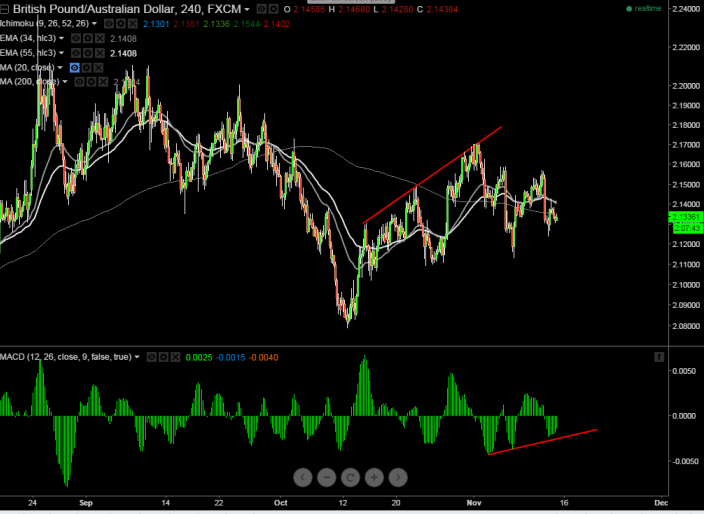Toggle the highlighted eye icon for MA (20, close)
704x514 pixels.
pyautogui.click(x=75, y=68)
